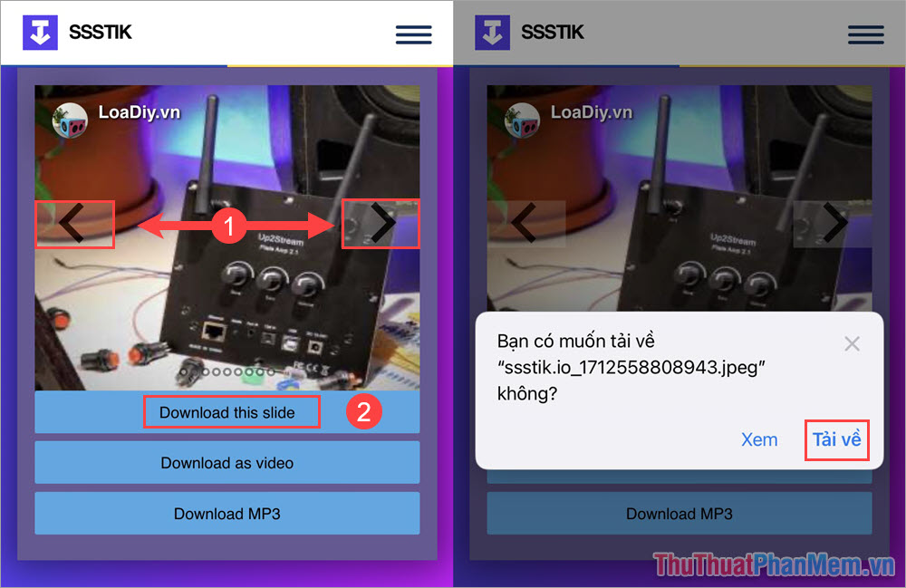906x588 pixels.
Task: Tap the LoaDiy.vn avatar in right screen
Action: (523, 121)
